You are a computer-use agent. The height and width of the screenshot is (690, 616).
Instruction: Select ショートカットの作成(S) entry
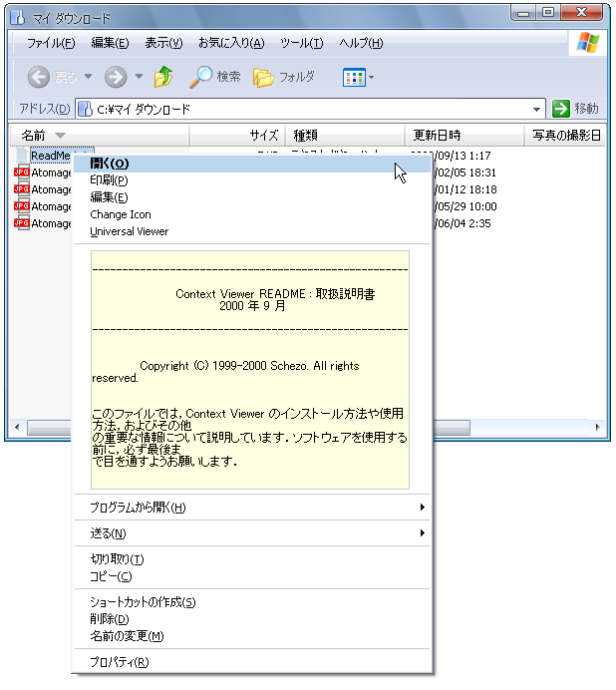(252, 602)
